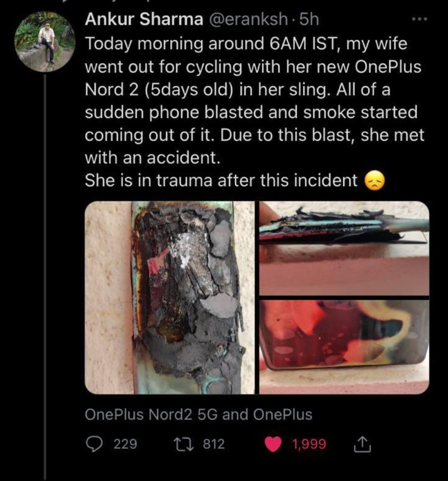Click the 229 replies count
This screenshot has width=448, height=481.
[x=125, y=444]
